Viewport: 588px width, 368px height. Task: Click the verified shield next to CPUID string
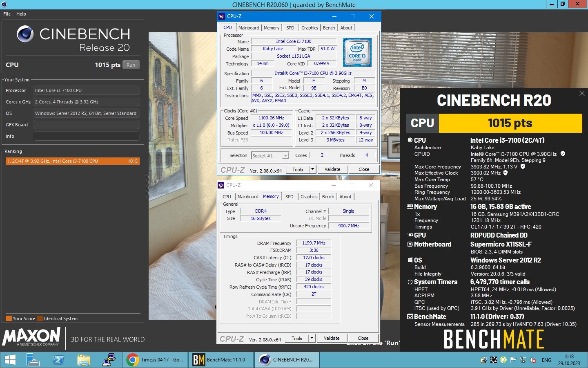(x=563, y=154)
